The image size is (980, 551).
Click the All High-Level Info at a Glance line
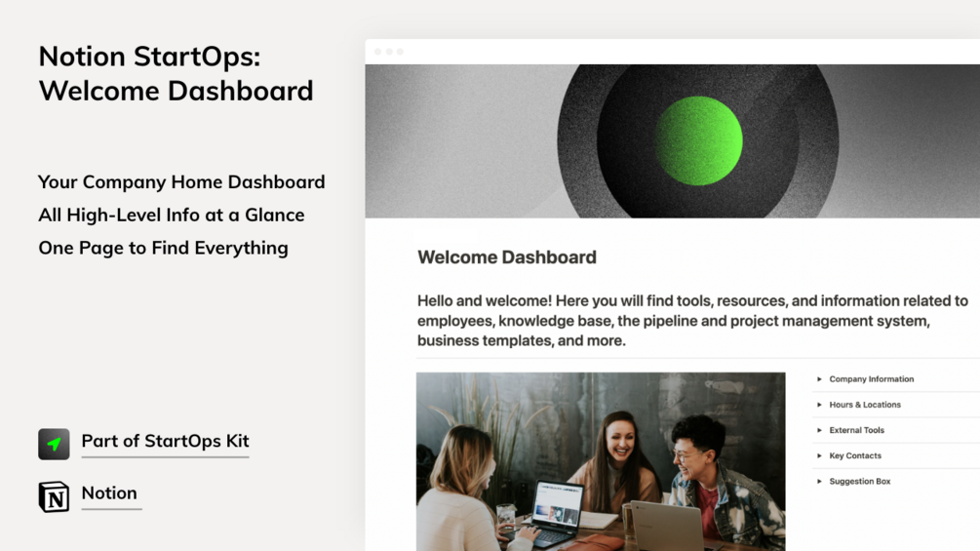tap(172, 215)
